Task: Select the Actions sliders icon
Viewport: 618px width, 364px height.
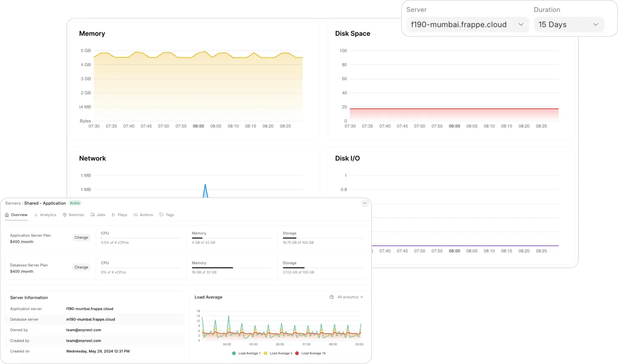Action: point(136,215)
